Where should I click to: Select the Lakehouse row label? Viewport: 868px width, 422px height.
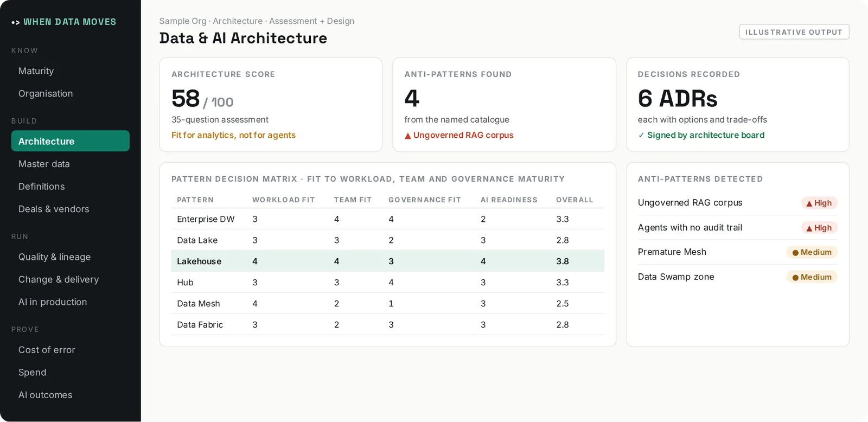click(x=199, y=261)
